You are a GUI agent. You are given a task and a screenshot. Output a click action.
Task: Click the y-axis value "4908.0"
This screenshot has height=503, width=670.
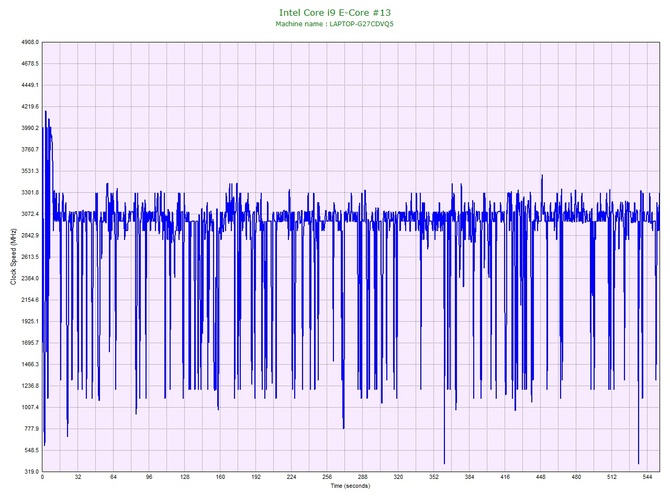coord(30,42)
